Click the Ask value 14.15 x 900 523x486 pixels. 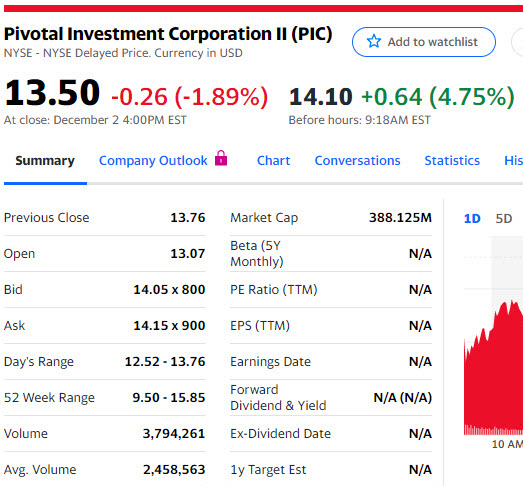tap(169, 326)
